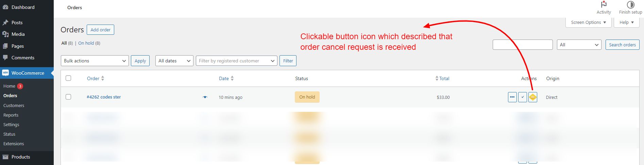Preview order #4262 with the eye icon
Image resolution: width=644 pixels, height=165 pixels.
205,97
